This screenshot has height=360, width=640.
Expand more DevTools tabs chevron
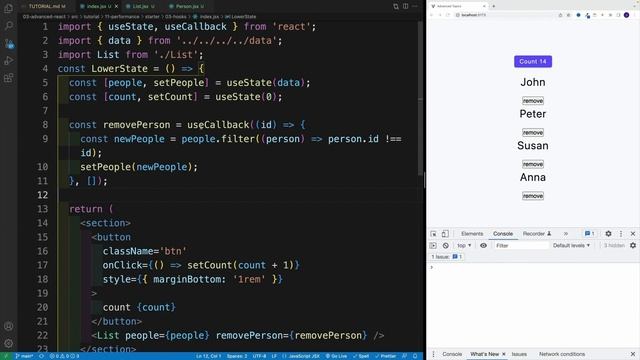point(566,234)
